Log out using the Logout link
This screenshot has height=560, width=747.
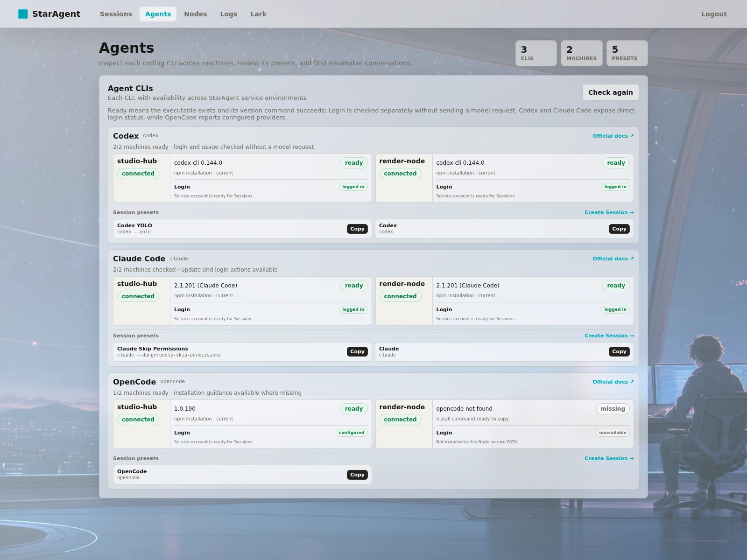[714, 14]
